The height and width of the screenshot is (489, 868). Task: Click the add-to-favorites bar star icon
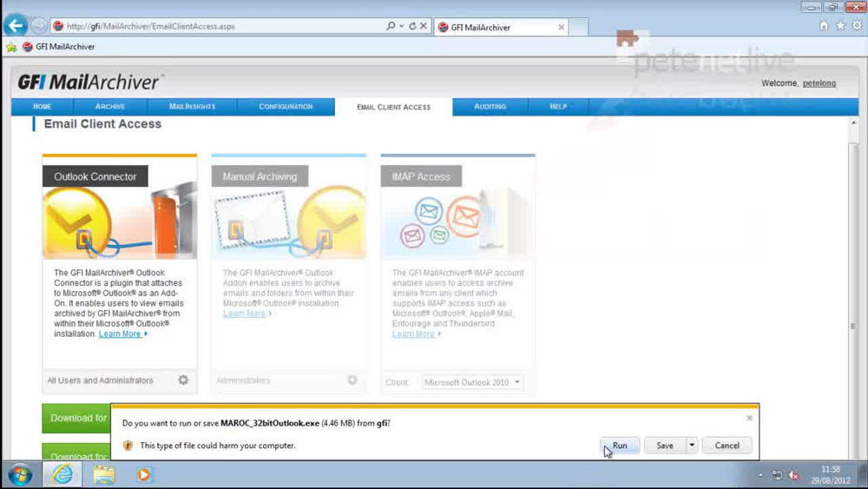click(x=11, y=47)
